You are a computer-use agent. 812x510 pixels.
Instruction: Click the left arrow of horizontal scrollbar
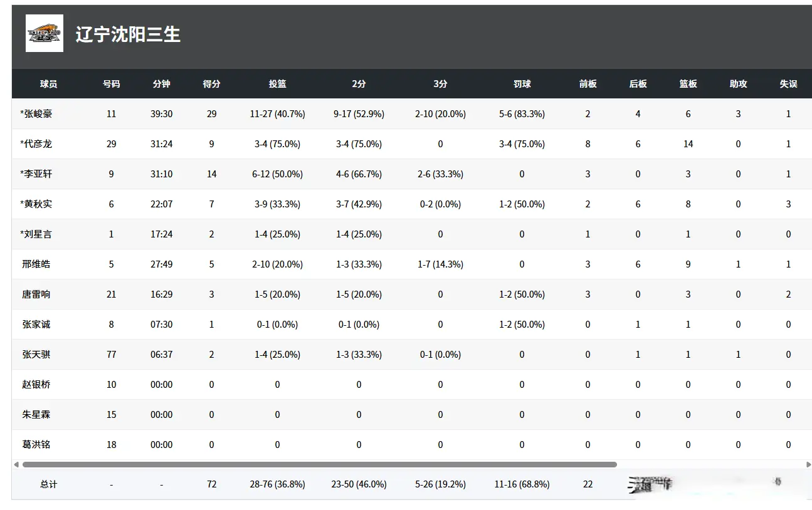pyautogui.click(x=16, y=465)
